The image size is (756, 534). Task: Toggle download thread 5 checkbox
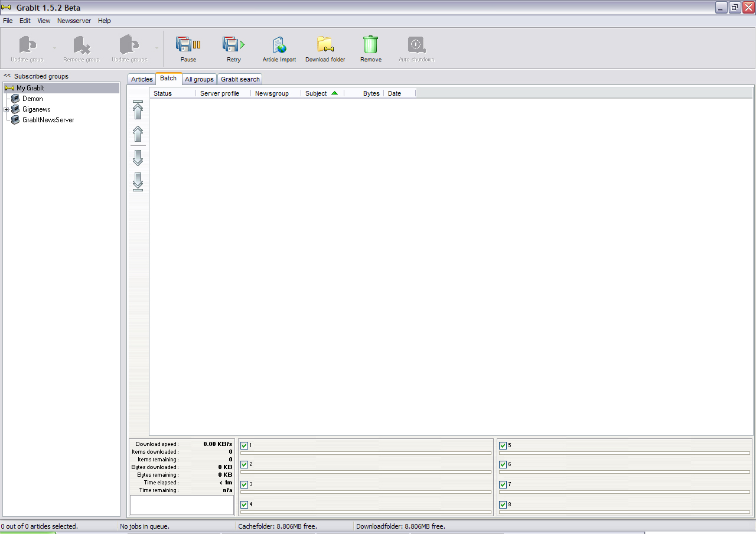coord(503,446)
